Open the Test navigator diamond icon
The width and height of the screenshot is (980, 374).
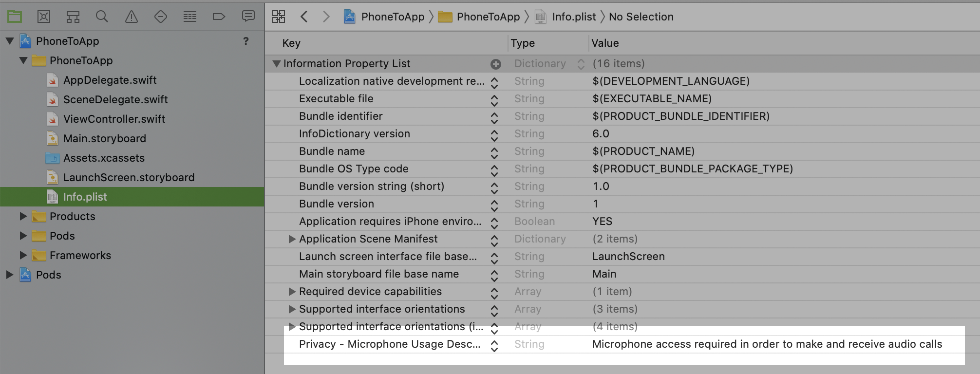160,17
